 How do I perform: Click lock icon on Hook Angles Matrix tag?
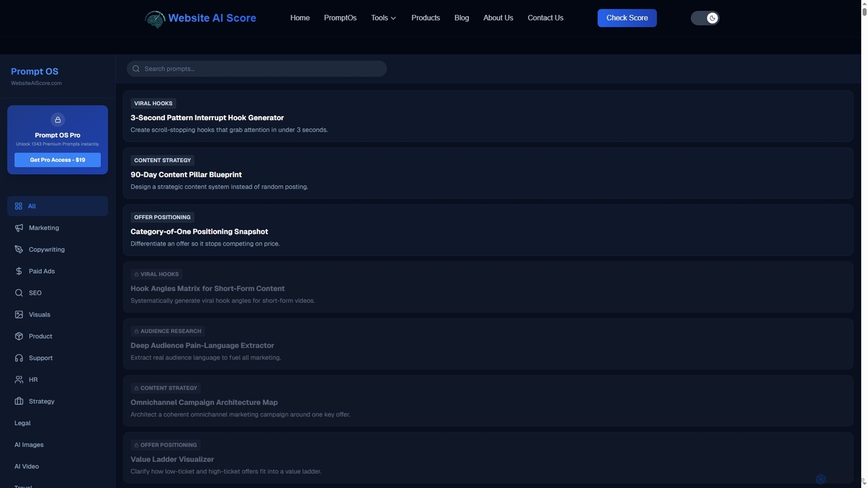point(136,274)
